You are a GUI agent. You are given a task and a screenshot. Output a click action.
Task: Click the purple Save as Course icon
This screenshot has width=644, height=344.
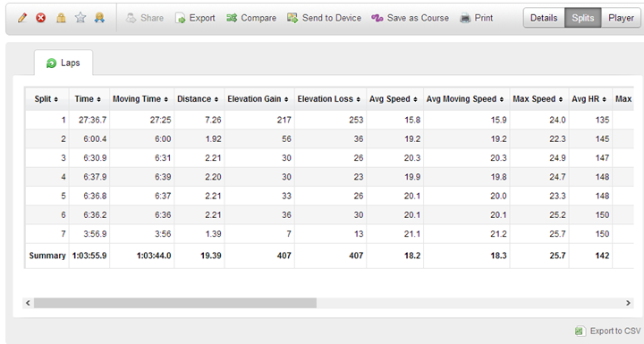[377, 18]
